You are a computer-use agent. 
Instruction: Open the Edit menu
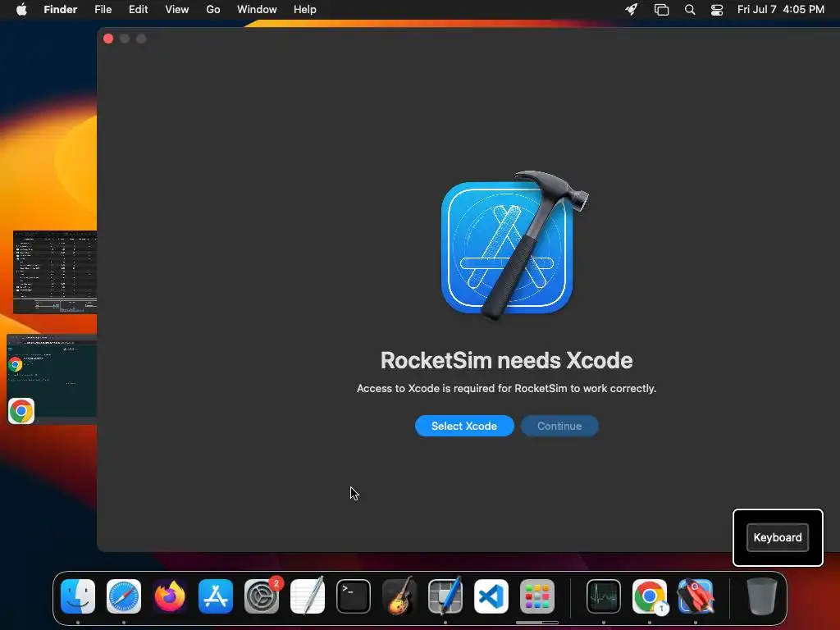[x=138, y=10]
